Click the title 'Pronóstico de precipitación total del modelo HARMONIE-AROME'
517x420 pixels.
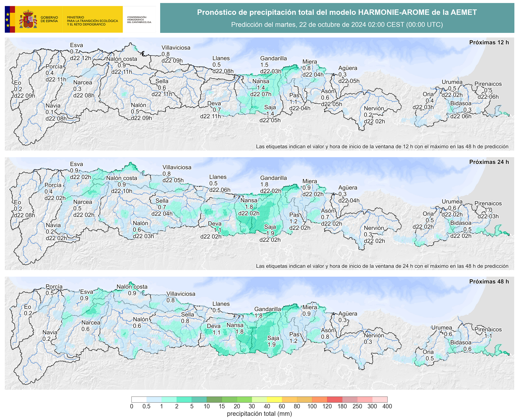click(337, 12)
